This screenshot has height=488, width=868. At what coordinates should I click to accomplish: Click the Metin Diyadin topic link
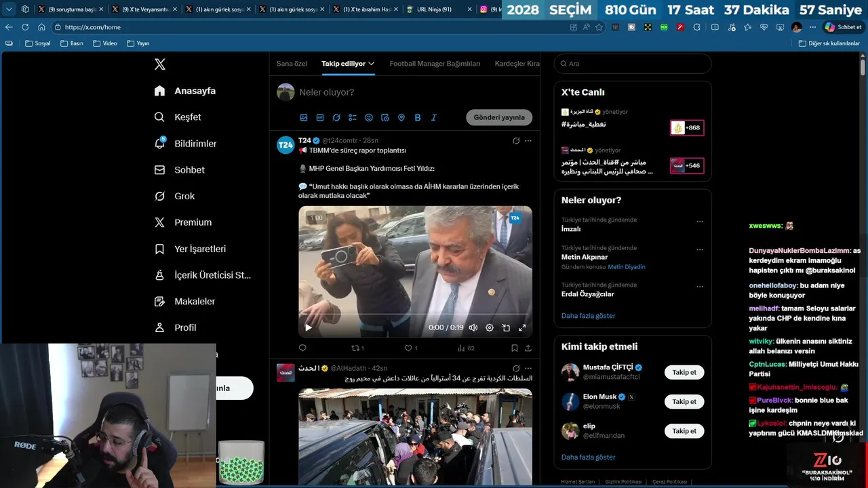[627, 267]
